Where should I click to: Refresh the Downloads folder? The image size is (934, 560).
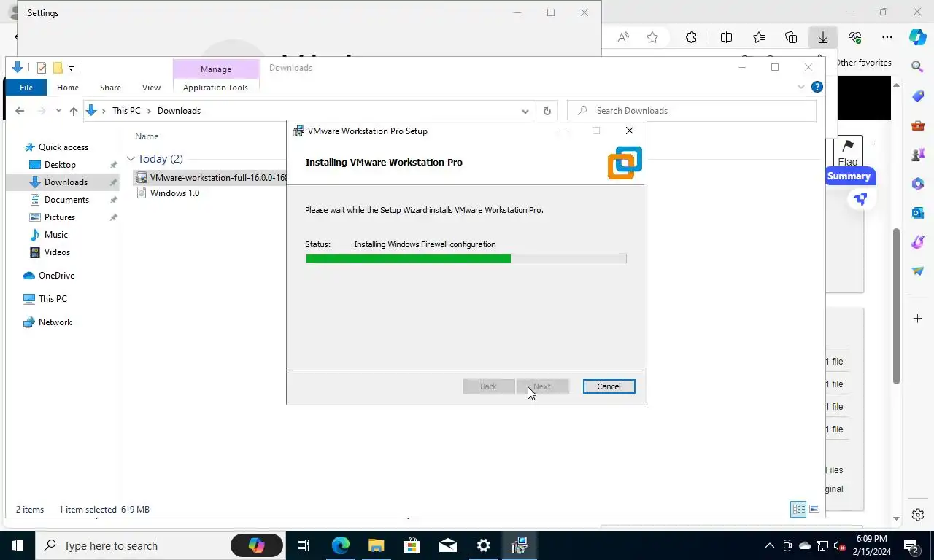tap(547, 111)
